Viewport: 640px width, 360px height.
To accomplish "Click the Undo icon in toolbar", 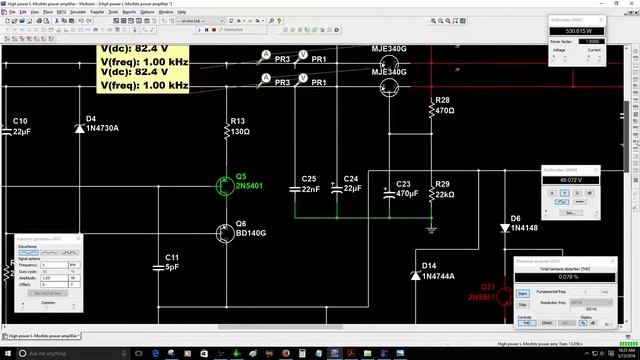I will coord(81,21).
